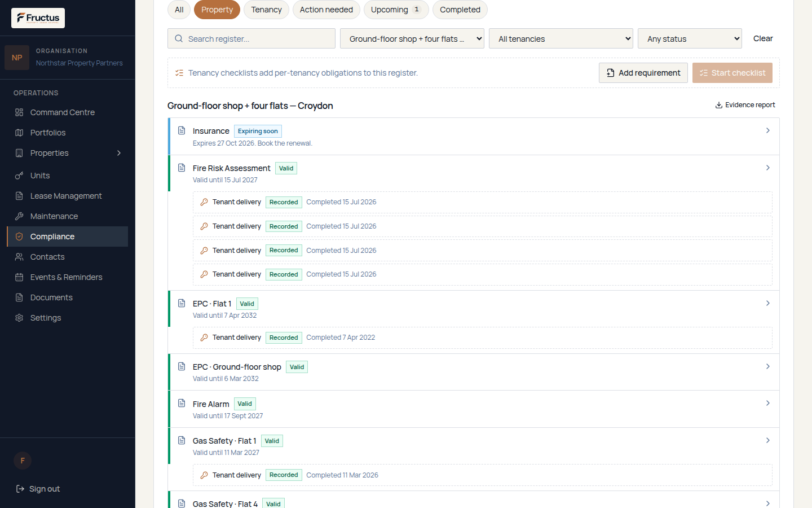Expand the EPC Ground-floor shop chevron
The image size is (812, 508).
tap(768, 366)
